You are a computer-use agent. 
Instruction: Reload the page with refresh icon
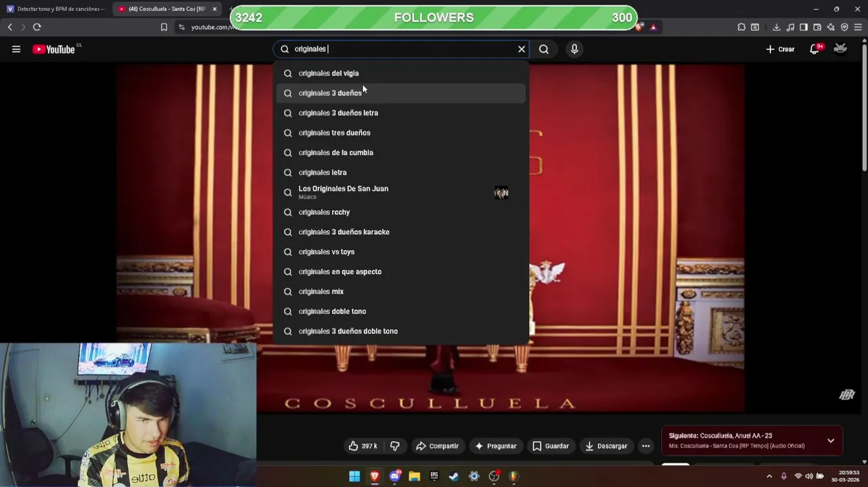(37, 27)
